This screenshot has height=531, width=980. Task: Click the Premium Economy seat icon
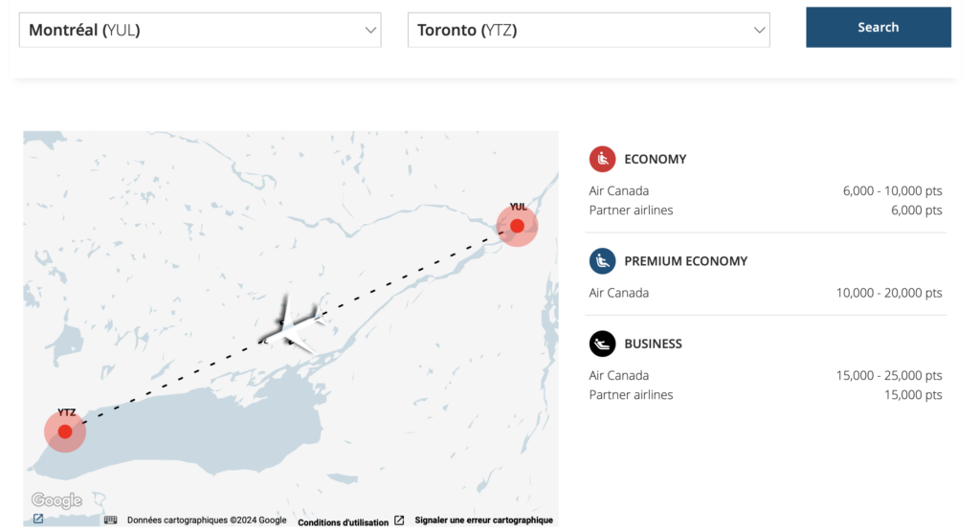pos(602,261)
